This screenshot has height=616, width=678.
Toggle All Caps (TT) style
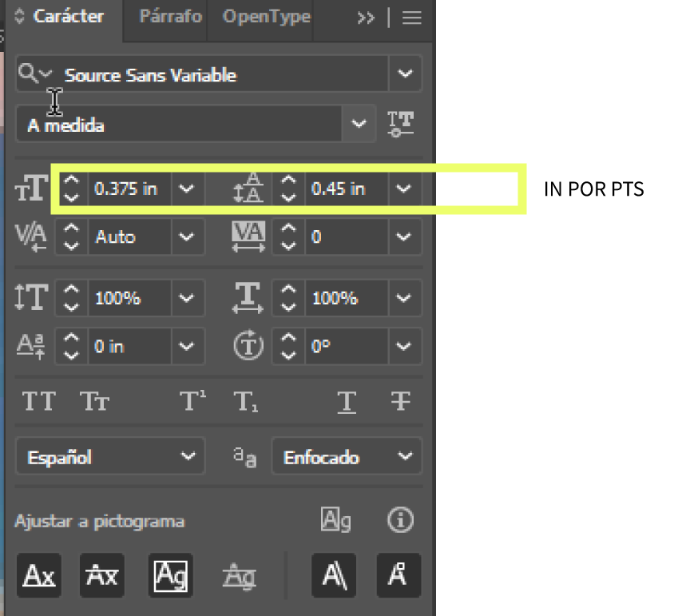(x=38, y=401)
